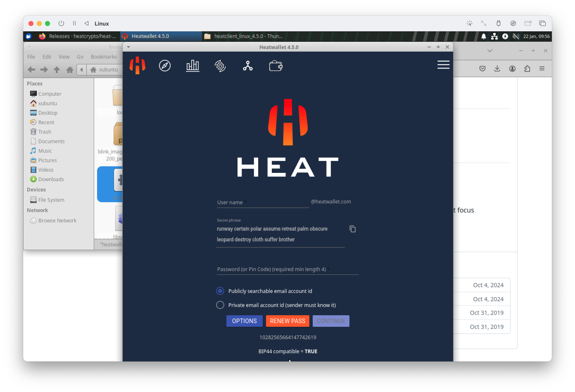
Task: Go back in Thunar file manager
Action: click(31, 70)
